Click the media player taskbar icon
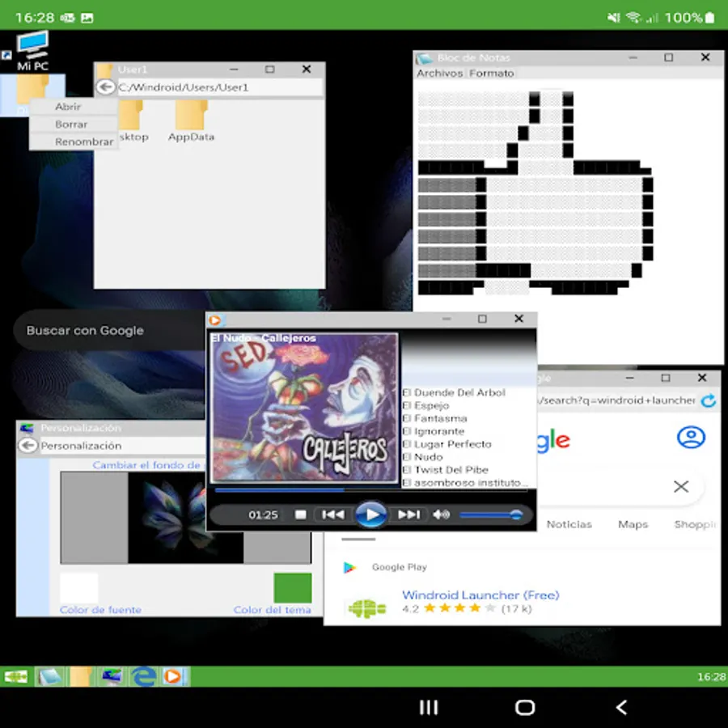 pyautogui.click(x=173, y=676)
